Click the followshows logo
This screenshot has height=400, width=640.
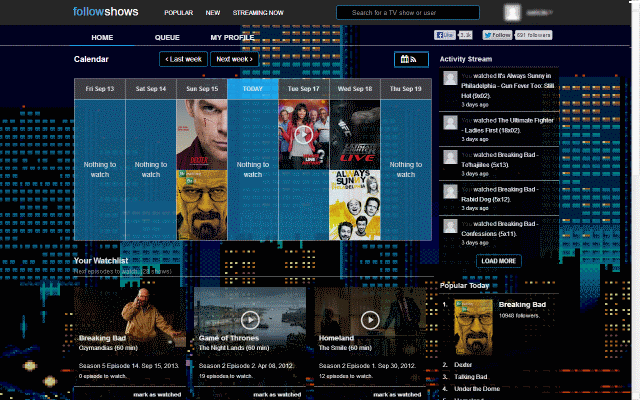(105, 12)
